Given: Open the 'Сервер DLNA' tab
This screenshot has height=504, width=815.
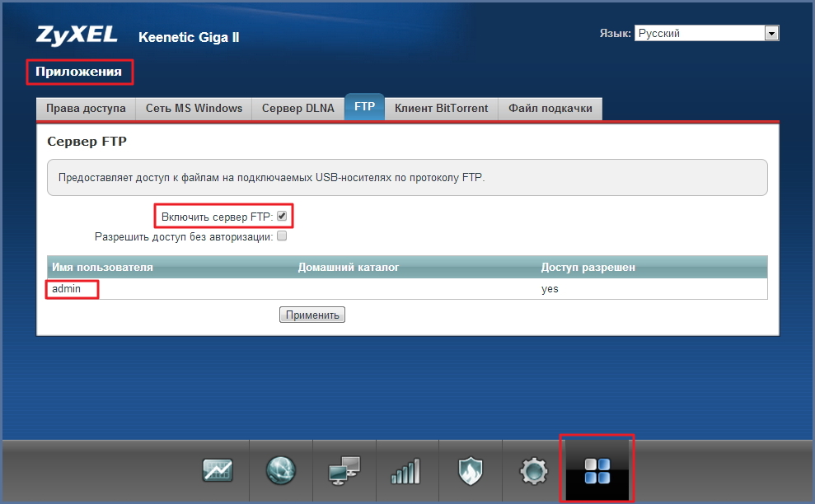Looking at the screenshot, I should tap(297, 108).
